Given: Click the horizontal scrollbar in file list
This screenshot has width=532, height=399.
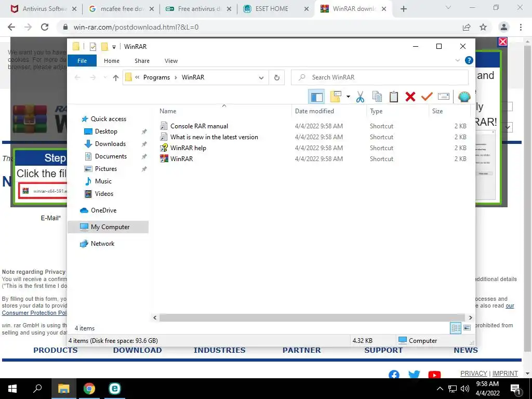Looking at the screenshot, I should coord(312,317).
